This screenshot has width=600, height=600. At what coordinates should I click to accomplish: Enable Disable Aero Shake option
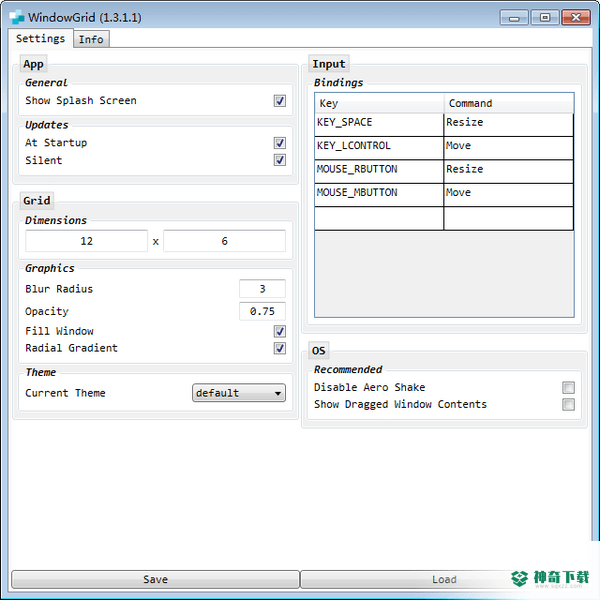click(568, 387)
